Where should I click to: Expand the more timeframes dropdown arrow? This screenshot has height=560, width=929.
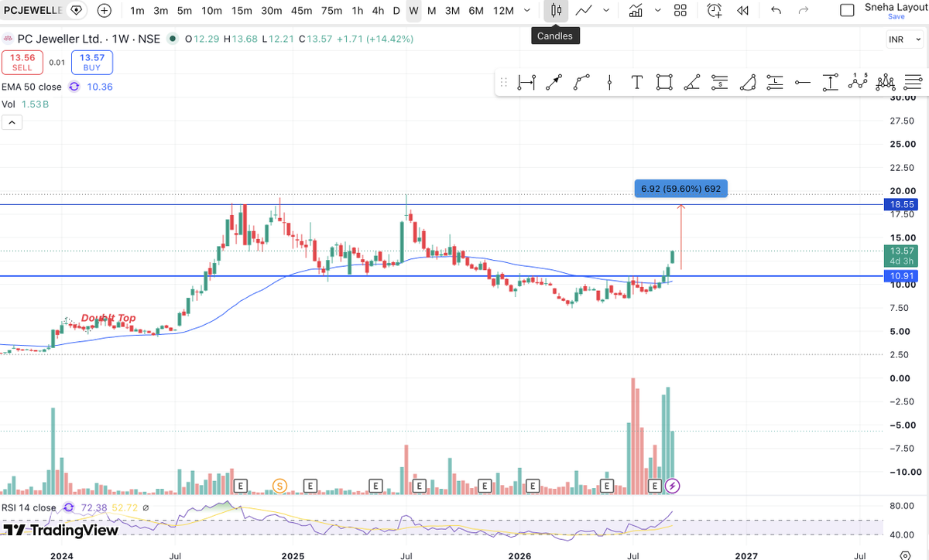[x=527, y=11]
